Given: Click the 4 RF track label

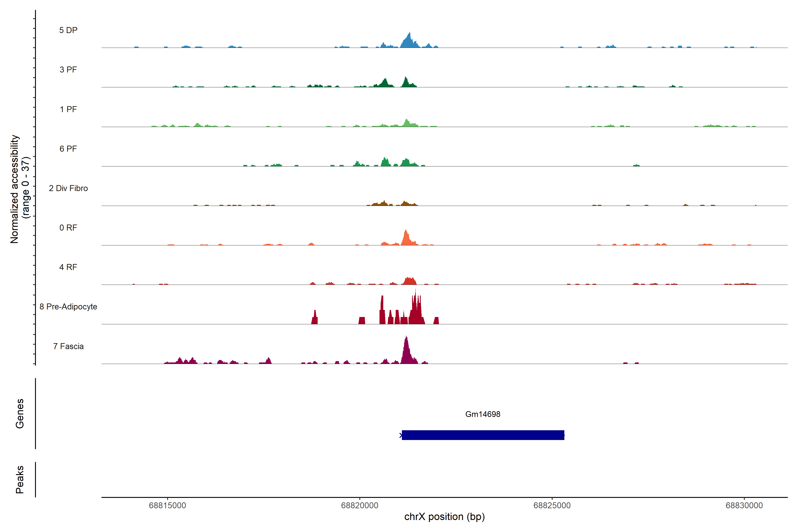Looking at the screenshot, I should click(68, 267).
